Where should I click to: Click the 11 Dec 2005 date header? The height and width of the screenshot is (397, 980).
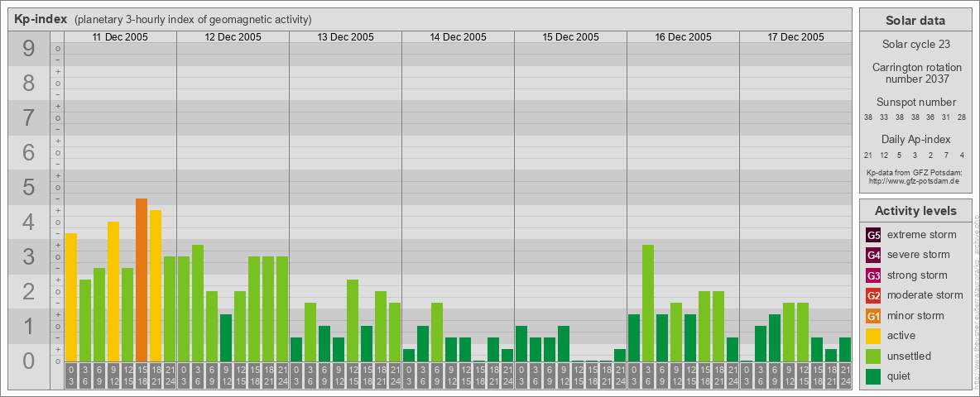click(x=120, y=37)
